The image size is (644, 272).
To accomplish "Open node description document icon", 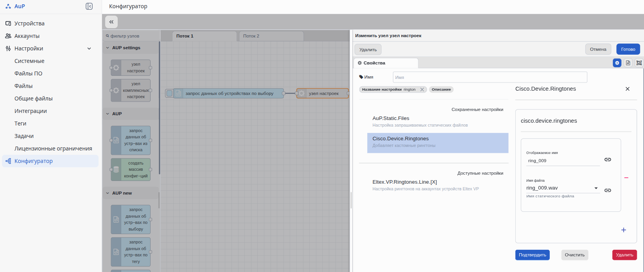I will pos(628,63).
